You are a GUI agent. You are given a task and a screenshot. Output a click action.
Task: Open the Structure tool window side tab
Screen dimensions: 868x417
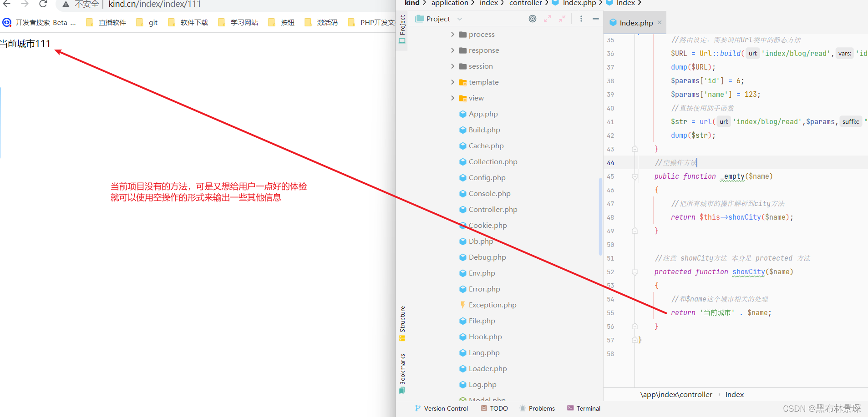(402, 323)
